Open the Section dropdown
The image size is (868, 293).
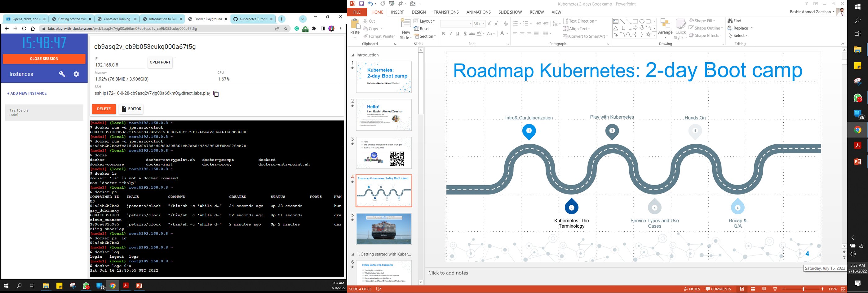(x=425, y=36)
